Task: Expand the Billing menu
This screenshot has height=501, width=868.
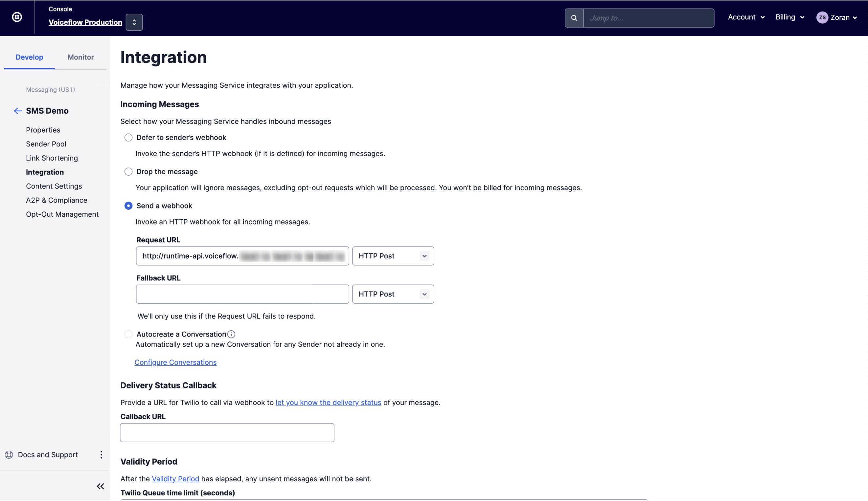Action: (x=789, y=17)
